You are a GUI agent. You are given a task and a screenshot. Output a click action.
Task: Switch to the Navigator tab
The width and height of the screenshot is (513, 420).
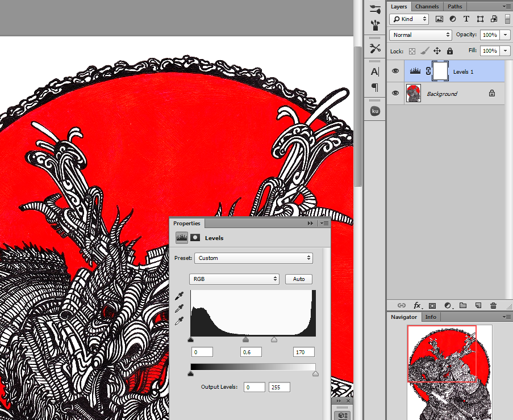(x=404, y=317)
